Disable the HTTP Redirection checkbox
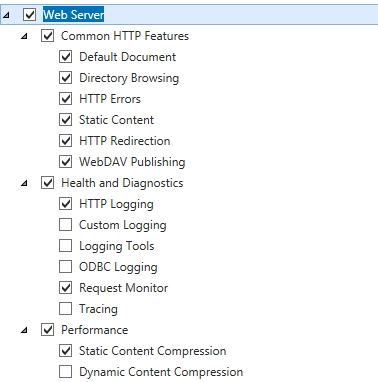Viewport: 378px width, 382px height. pyautogui.click(x=66, y=141)
